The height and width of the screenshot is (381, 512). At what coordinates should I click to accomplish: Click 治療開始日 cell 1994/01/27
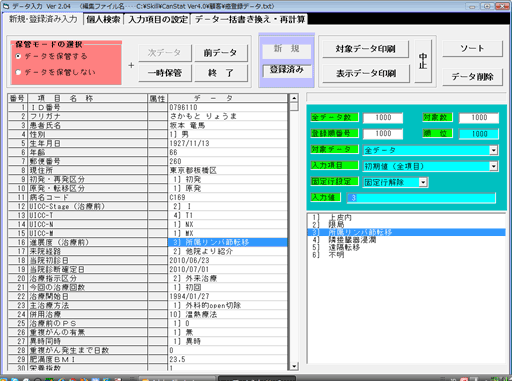click(228, 296)
